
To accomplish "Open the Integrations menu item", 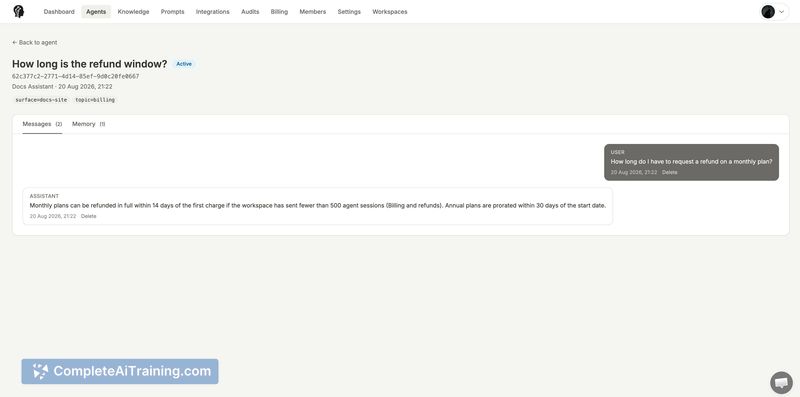I will pos(212,12).
